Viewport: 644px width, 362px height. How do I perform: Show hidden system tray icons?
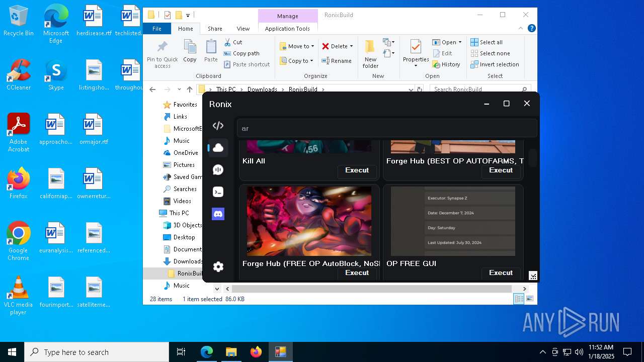coord(542,352)
